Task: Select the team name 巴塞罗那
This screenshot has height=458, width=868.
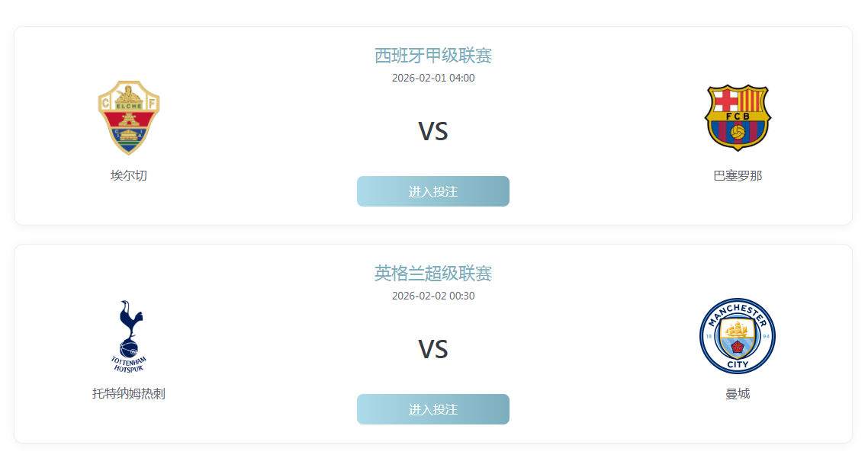Action: (737, 175)
